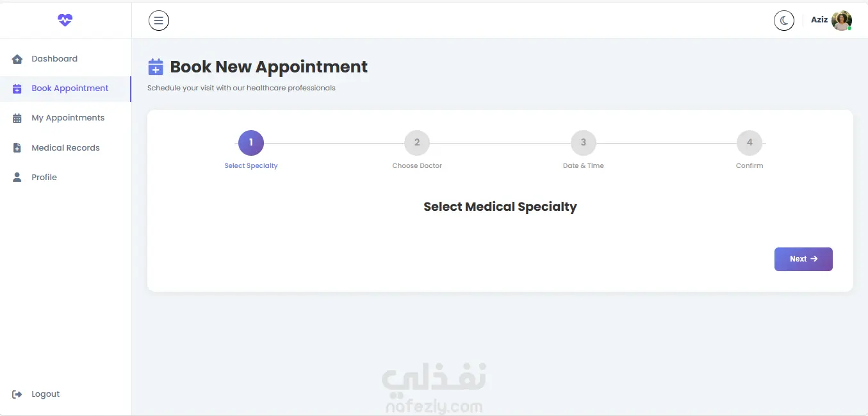Jump to step 4 Confirm

coord(749,143)
